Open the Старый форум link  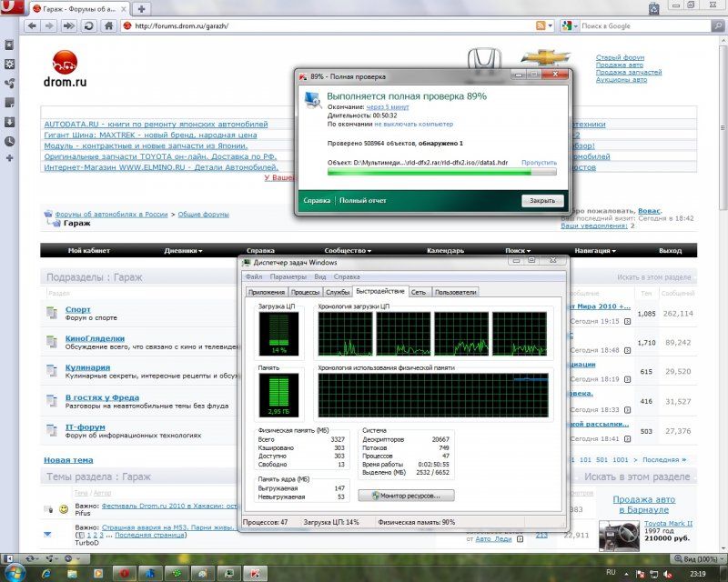[x=620, y=57]
